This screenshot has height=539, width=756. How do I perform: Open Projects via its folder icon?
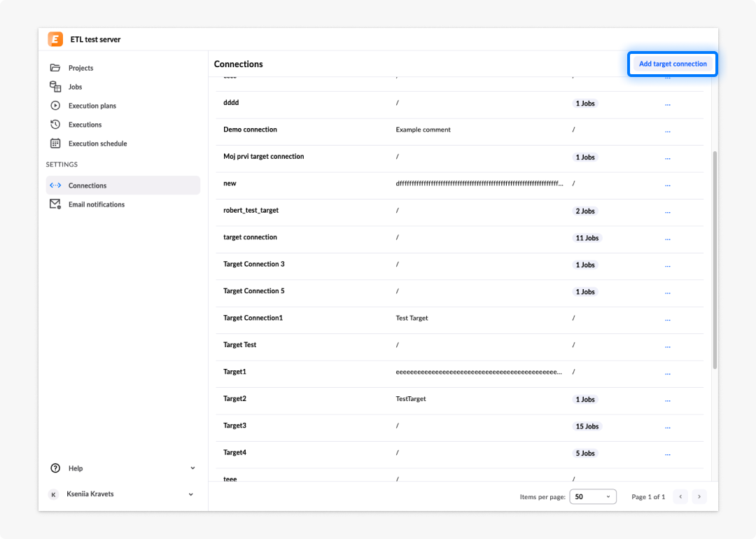(x=55, y=67)
